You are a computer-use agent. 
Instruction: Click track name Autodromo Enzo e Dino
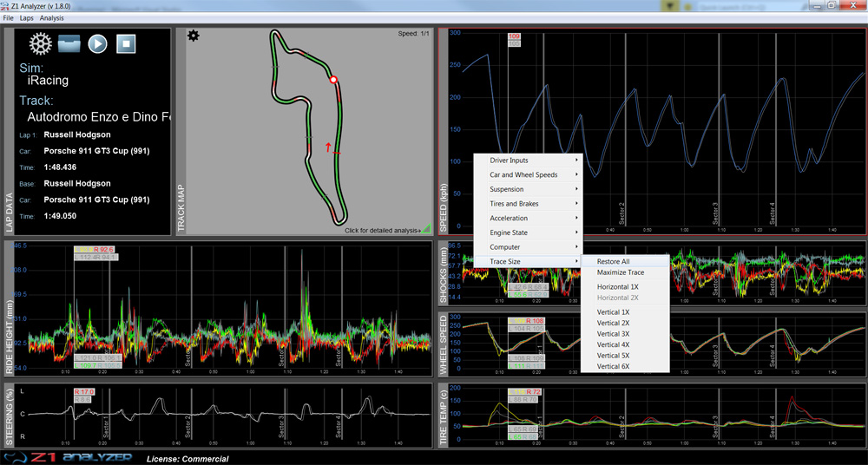click(99, 117)
